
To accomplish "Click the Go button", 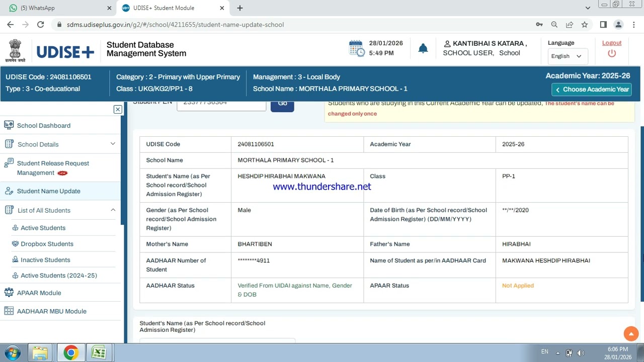I will [282, 106].
